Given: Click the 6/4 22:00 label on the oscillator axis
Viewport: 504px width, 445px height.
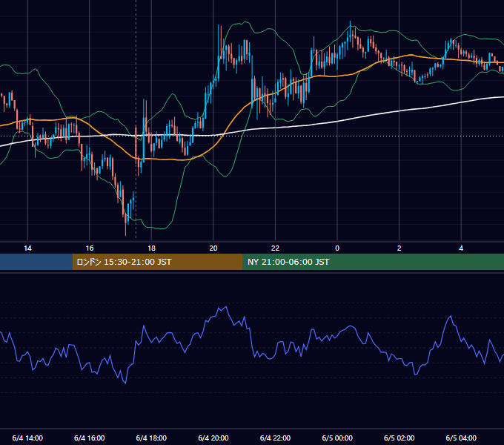Looking at the screenshot, I should (x=275, y=438).
